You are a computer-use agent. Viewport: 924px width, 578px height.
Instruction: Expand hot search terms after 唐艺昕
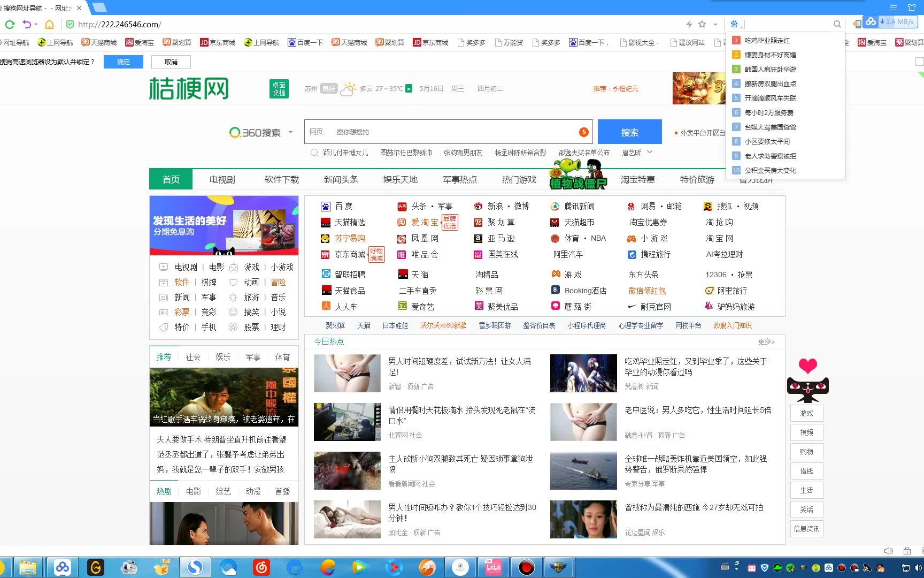pos(650,153)
